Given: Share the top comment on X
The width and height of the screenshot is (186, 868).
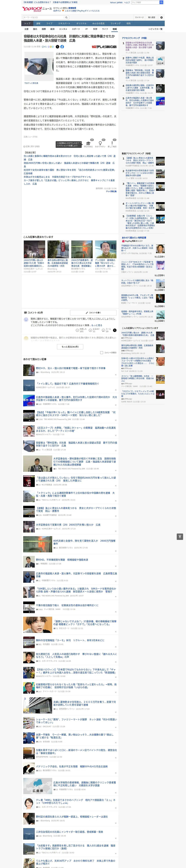Looking at the screenshot, I should coord(115,330).
